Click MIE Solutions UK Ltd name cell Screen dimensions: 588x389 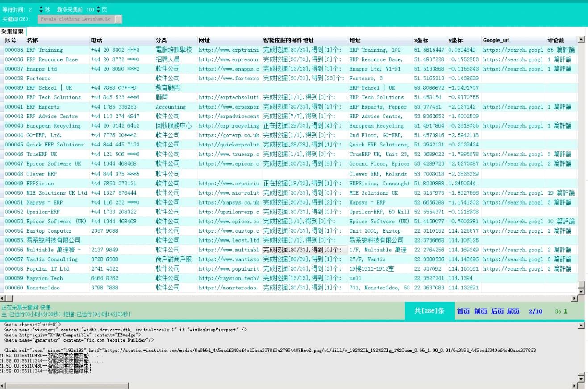point(57,192)
